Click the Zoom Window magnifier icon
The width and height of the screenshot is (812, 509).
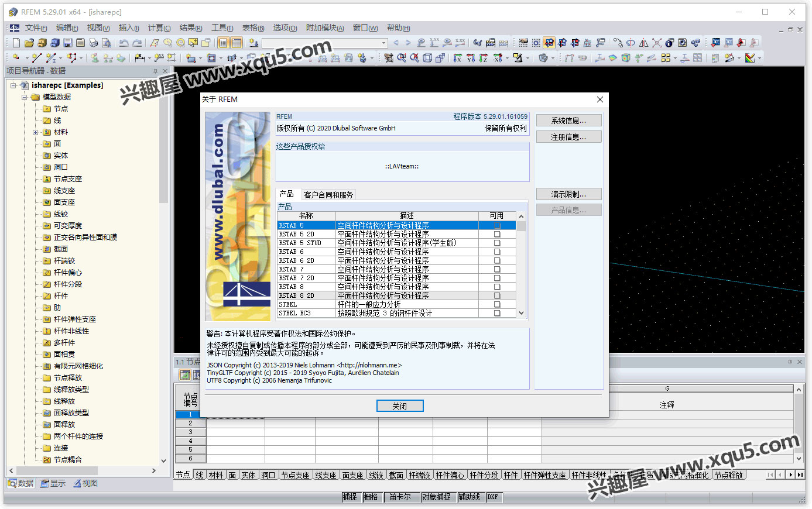[402, 58]
